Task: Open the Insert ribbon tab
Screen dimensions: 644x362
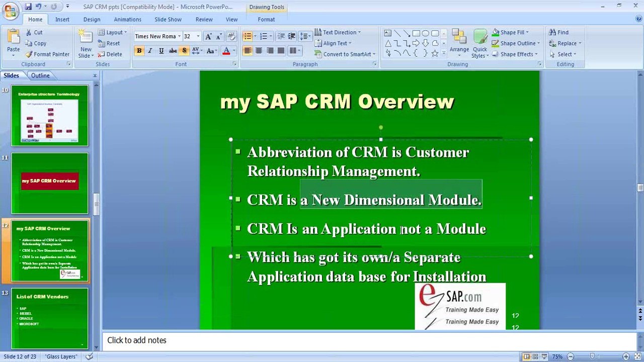Action: click(x=62, y=19)
